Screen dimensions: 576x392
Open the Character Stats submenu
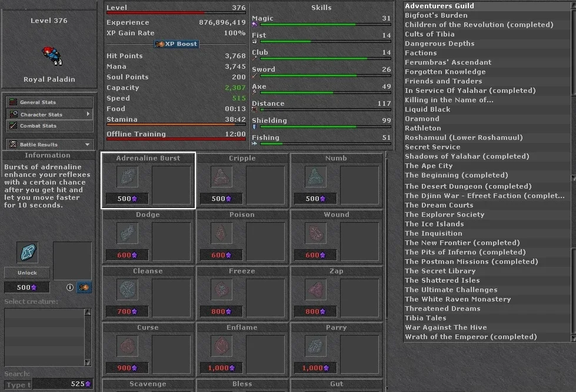click(x=49, y=114)
